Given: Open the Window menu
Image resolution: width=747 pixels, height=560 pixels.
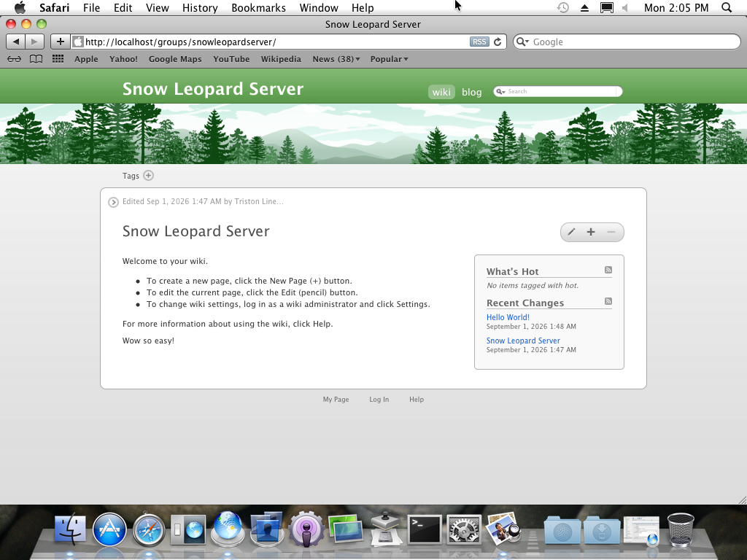Looking at the screenshot, I should pyautogui.click(x=319, y=7).
